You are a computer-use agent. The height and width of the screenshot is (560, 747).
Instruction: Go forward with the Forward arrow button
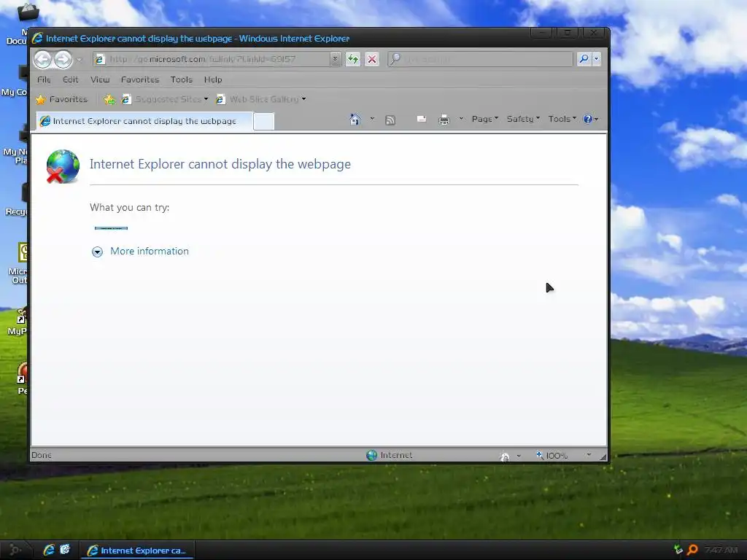point(63,59)
